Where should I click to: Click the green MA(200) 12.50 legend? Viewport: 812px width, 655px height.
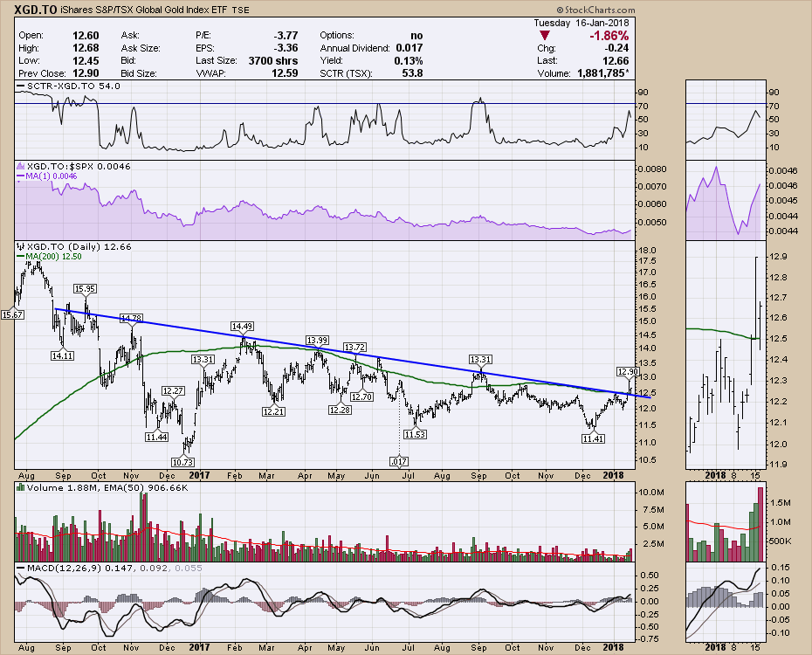coord(49,256)
